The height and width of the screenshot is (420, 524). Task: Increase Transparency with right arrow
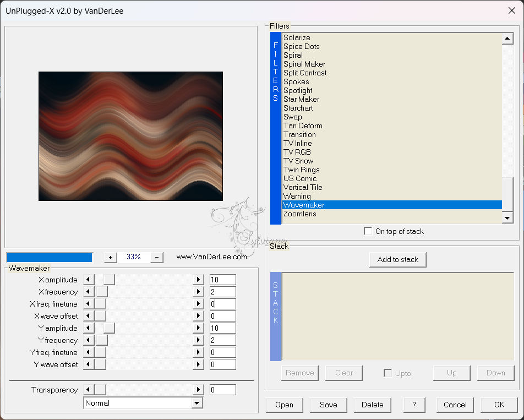(x=198, y=390)
